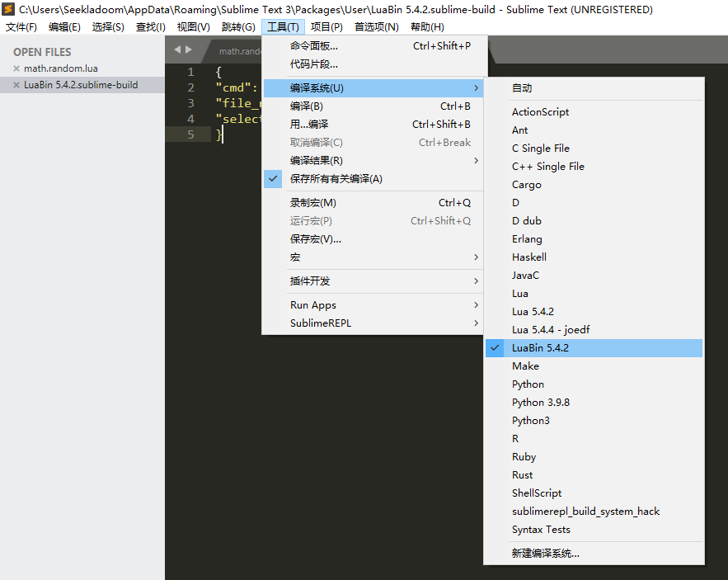This screenshot has height=580, width=728.
Task: Select sublimerepl_build_system_hack build system
Action: (594, 512)
